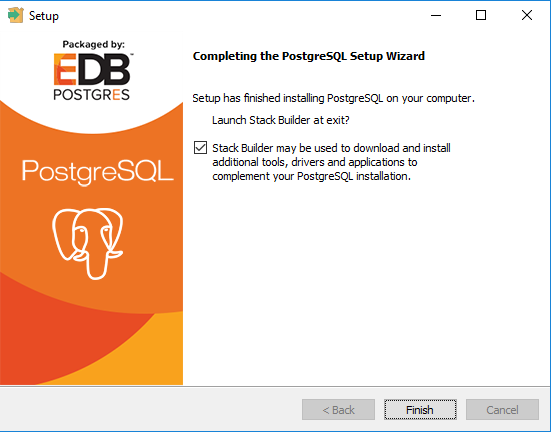Image resolution: width=551 pixels, height=432 pixels.
Task: Close the Setup window with X
Action: coord(527,15)
